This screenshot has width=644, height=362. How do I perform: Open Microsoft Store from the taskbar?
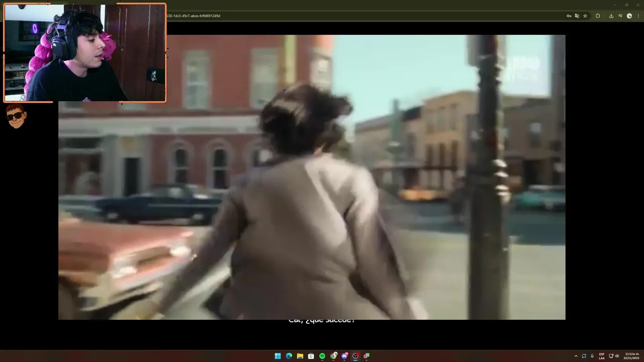click(311, 356)
